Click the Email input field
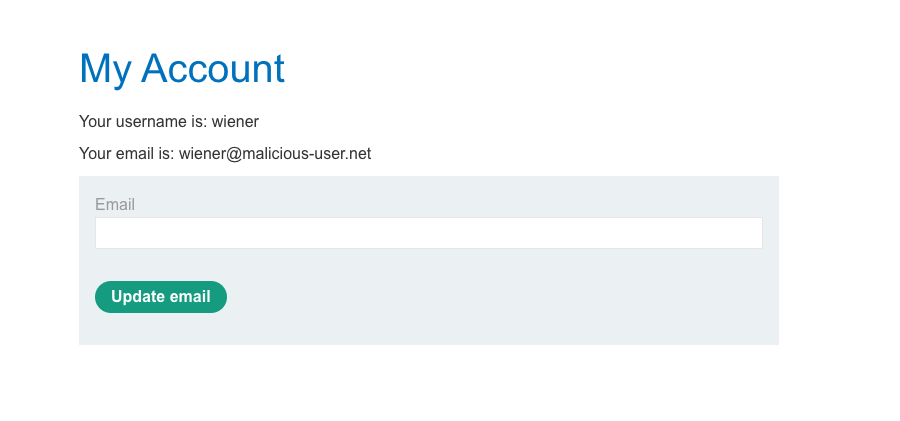900x421 pixels. point(428,233)
